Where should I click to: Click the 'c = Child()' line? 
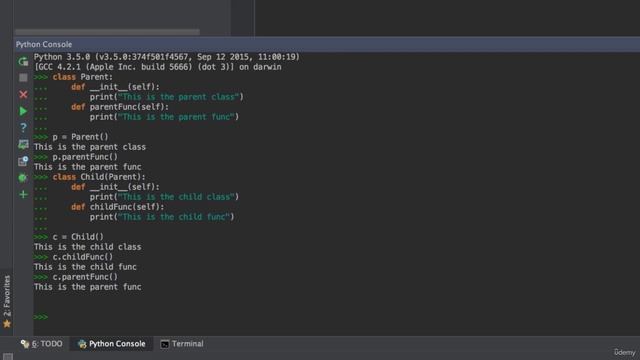coord(78,237)
